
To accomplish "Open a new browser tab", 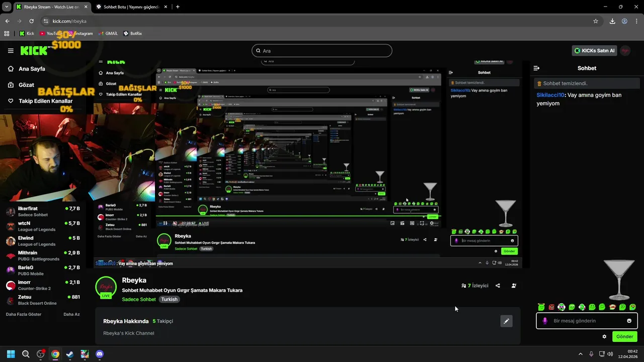I will (x=178, y=7).
